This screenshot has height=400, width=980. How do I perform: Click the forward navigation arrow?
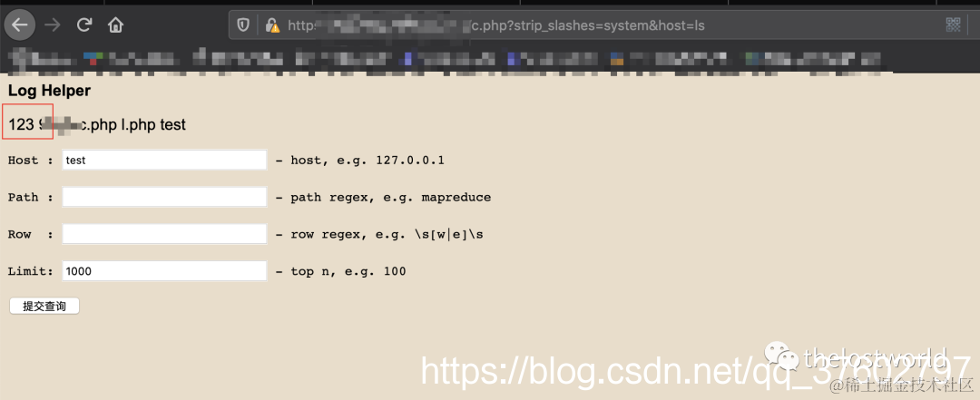[x=53, y=25]
